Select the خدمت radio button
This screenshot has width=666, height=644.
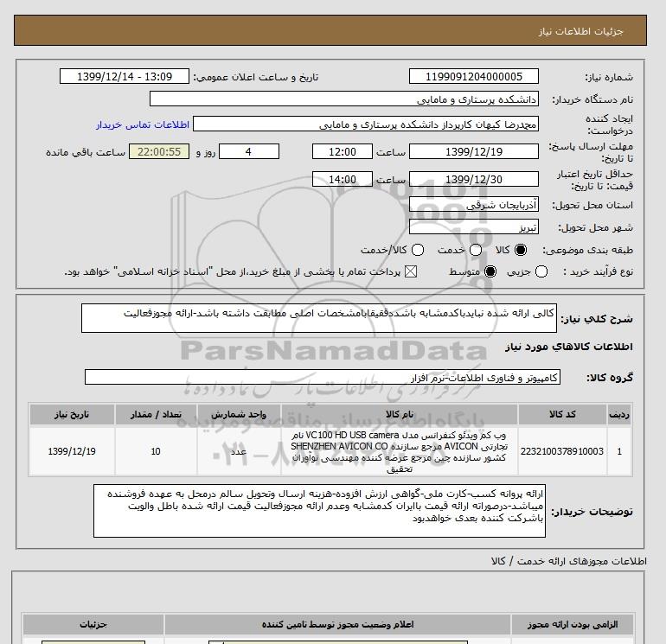click(476, 250)
